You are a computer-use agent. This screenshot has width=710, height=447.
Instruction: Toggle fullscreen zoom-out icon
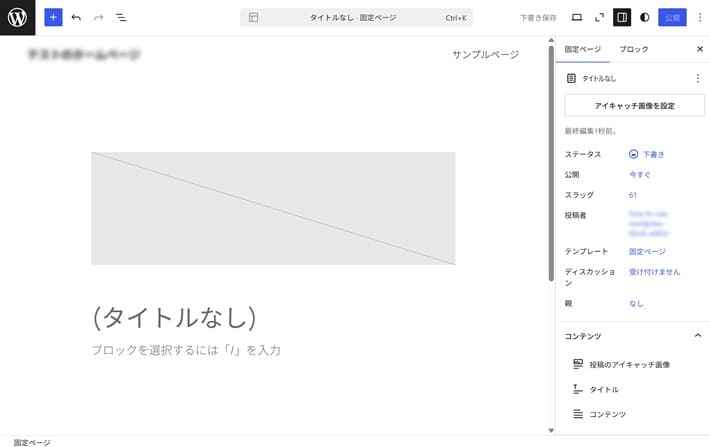(x=599, y=18)
